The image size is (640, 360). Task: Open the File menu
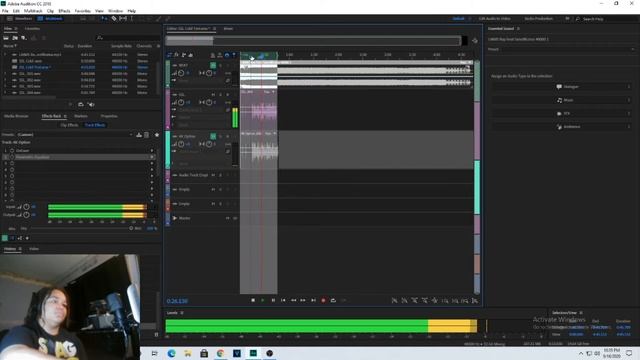[x=5, y=11]
